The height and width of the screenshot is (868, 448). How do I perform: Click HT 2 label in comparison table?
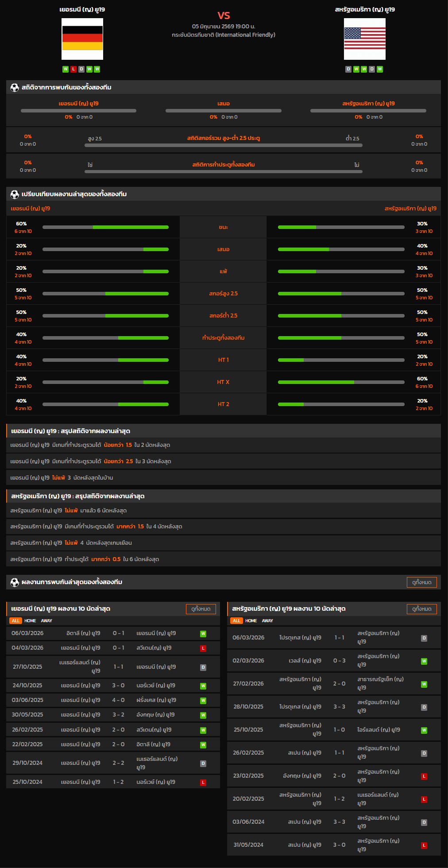pos(224,404)
